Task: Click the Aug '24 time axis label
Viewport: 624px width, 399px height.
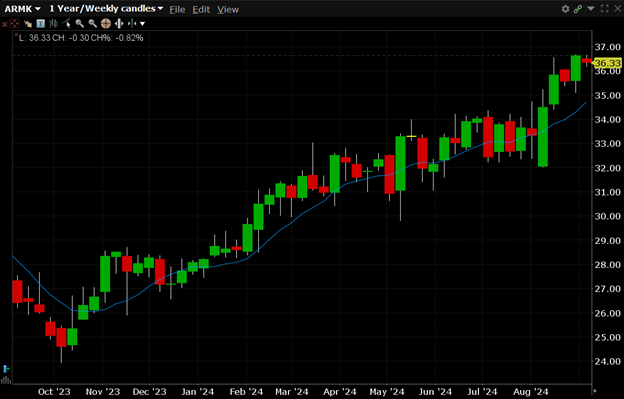Action: (x=530, y=392)
